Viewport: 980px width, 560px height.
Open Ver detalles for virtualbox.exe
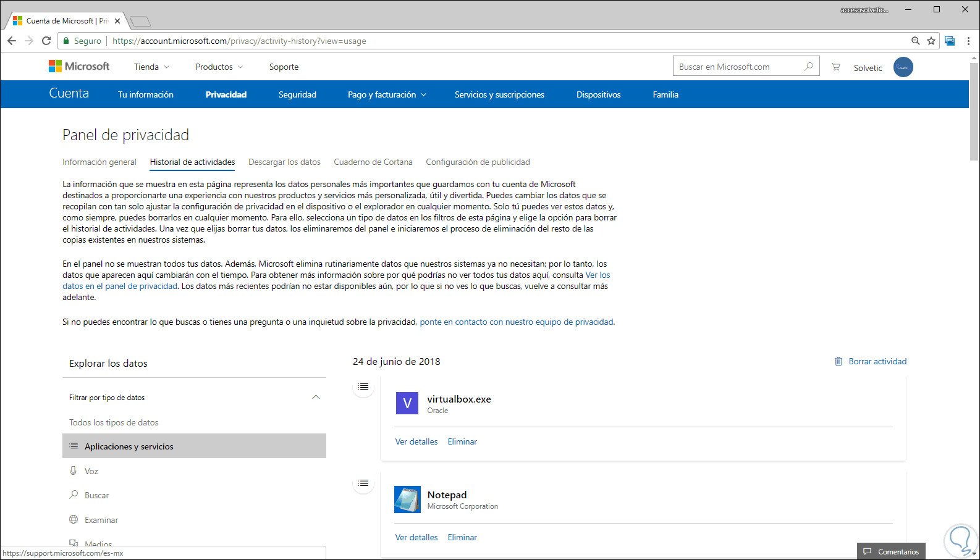(416, 441)
